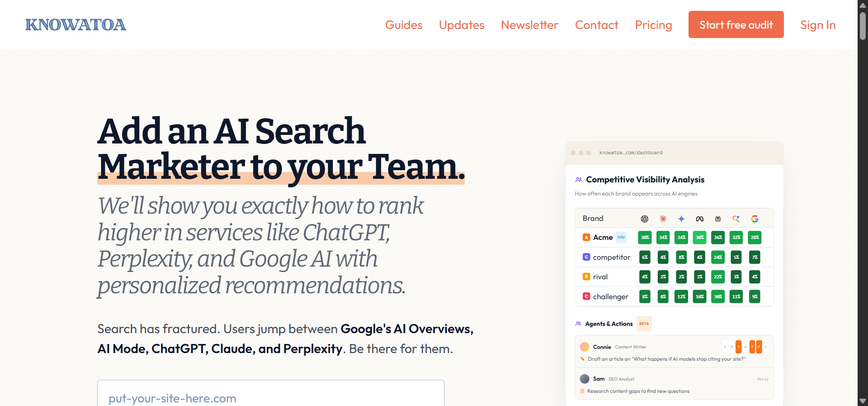The width and height of the screenshot is (868, 406).
Task: Click the ChatGPT engine icon in table header
Action: [645, 219]
